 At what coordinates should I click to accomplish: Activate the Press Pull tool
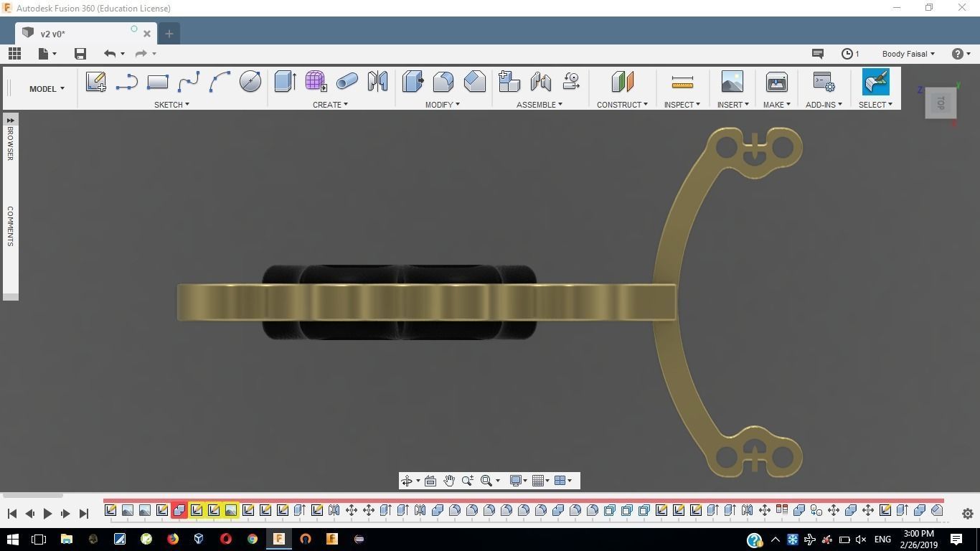coord(413,81)
